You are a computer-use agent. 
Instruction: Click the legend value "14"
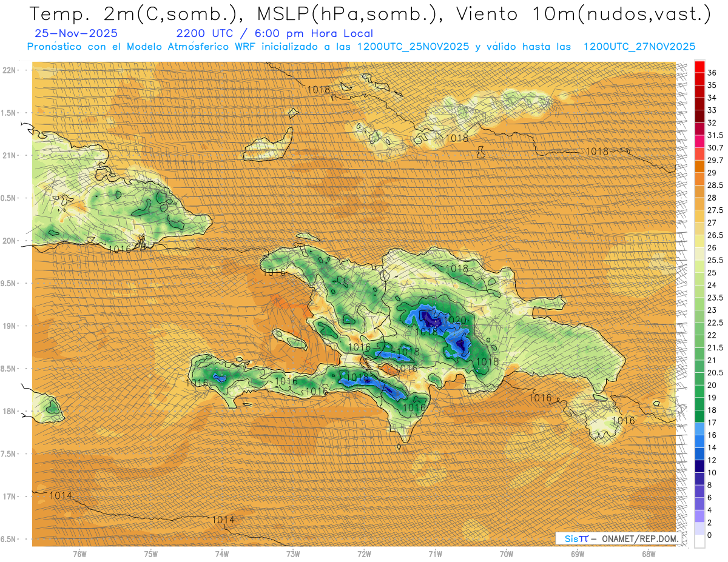click(x=712, y=447)
